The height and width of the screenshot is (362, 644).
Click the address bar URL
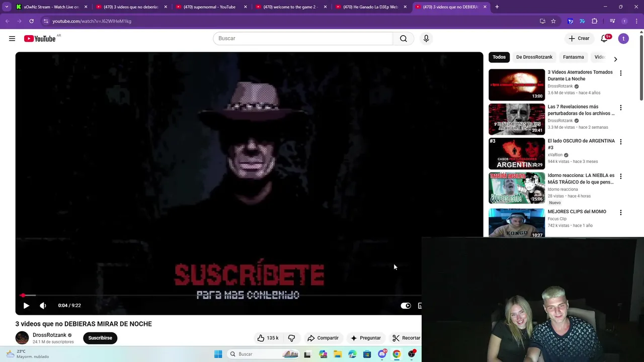(x=92, y=21)
